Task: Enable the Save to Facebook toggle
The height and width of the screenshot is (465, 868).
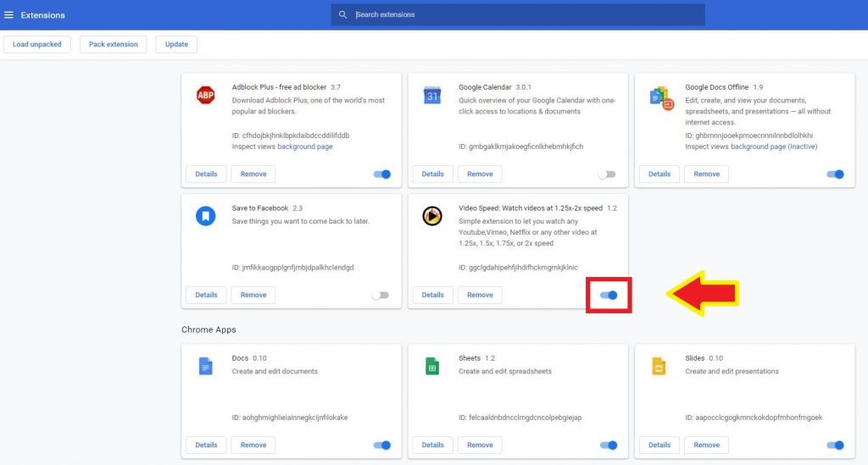Action: point(380,296)
